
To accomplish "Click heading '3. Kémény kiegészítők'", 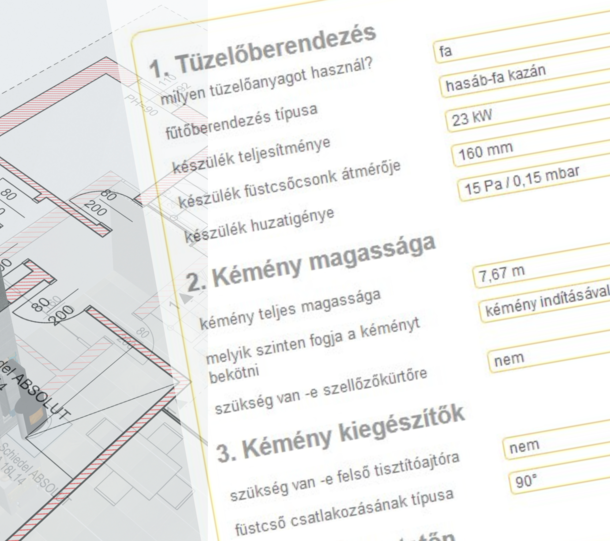I will 341,433.
